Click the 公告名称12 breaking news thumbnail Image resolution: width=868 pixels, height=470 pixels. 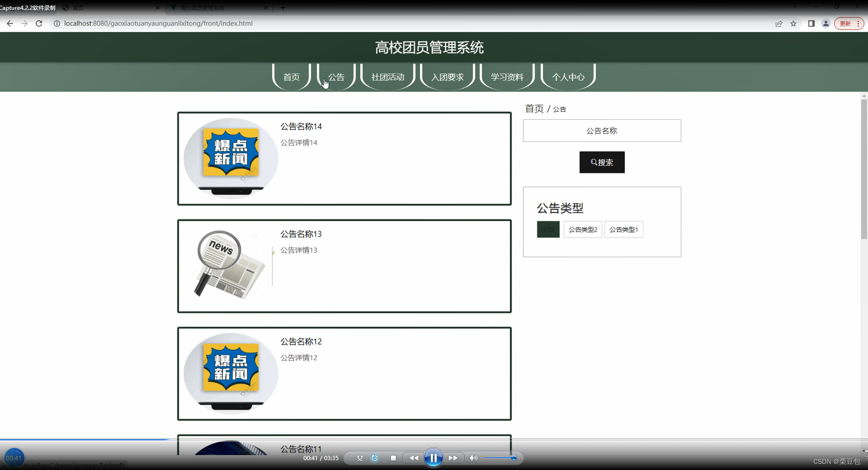click(x=231, y=373)
